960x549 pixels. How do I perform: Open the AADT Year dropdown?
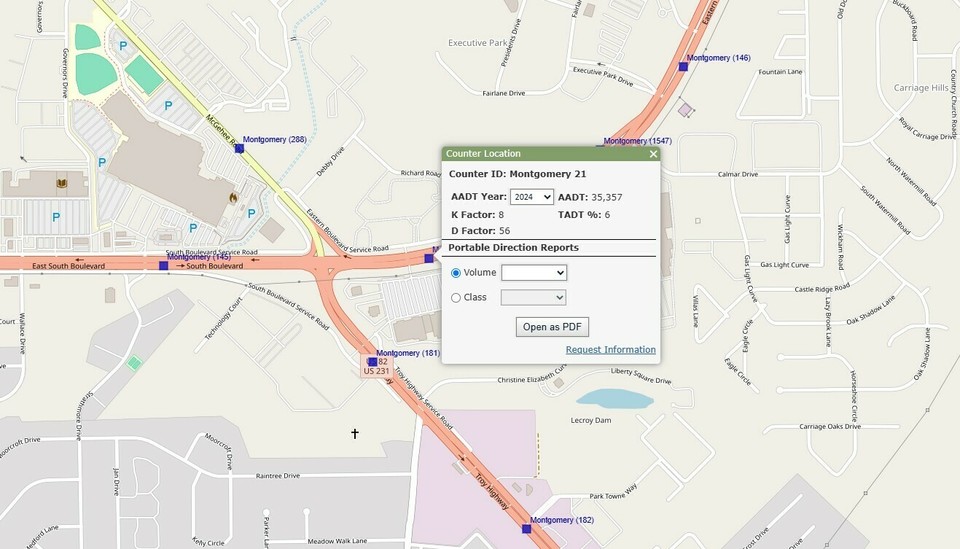pyautogui.click(x=531, y=197)
